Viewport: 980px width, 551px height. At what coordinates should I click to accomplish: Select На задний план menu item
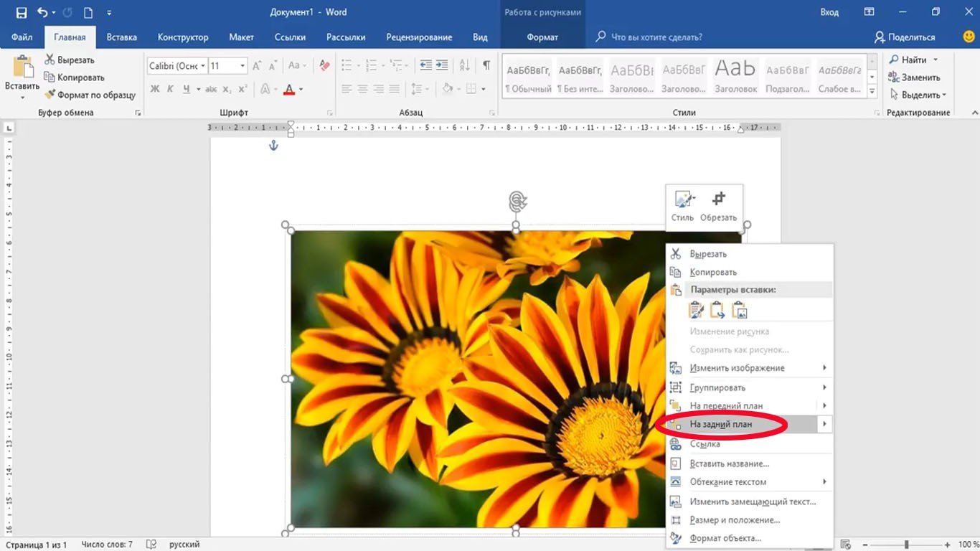749,424
